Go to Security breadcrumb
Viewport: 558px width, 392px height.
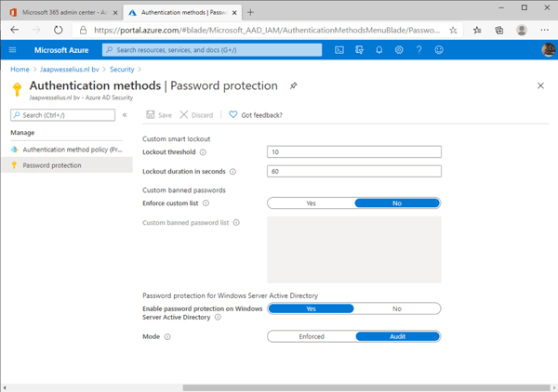pos(122,70)
